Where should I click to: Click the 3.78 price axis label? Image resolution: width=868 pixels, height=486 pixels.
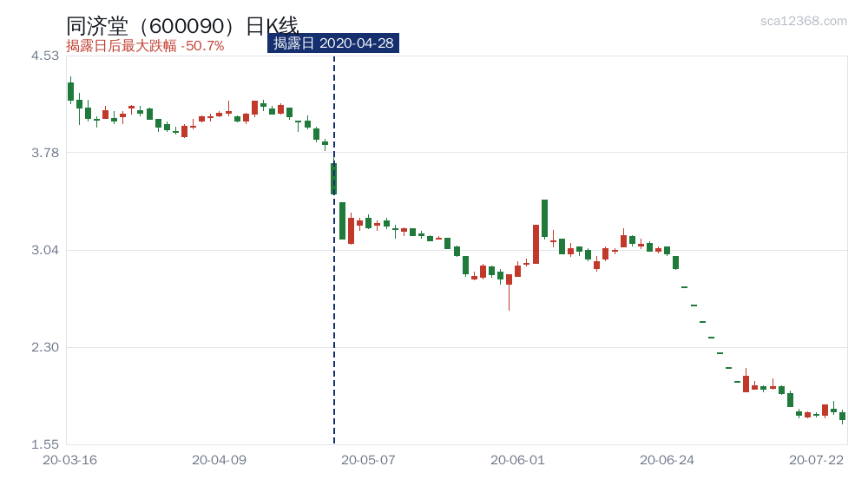click(x=45, y=153)
